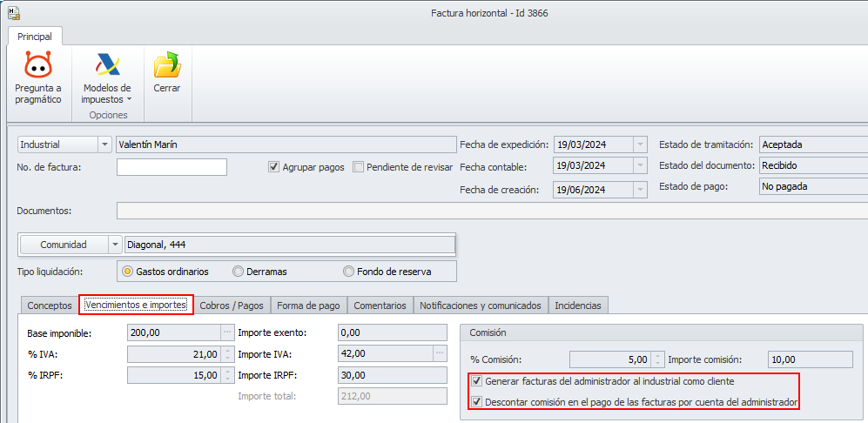Image resolution: width=868 pixels, height=423 pixels.
Task: Click the % IVA field 21,00
Action: [x=174, y=353]
